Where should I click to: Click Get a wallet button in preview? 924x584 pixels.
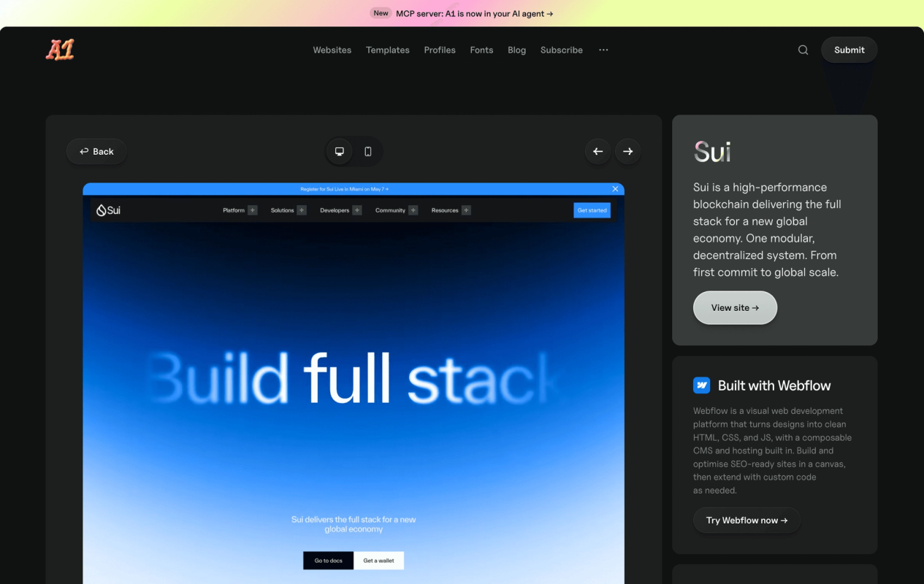(378, 561)
